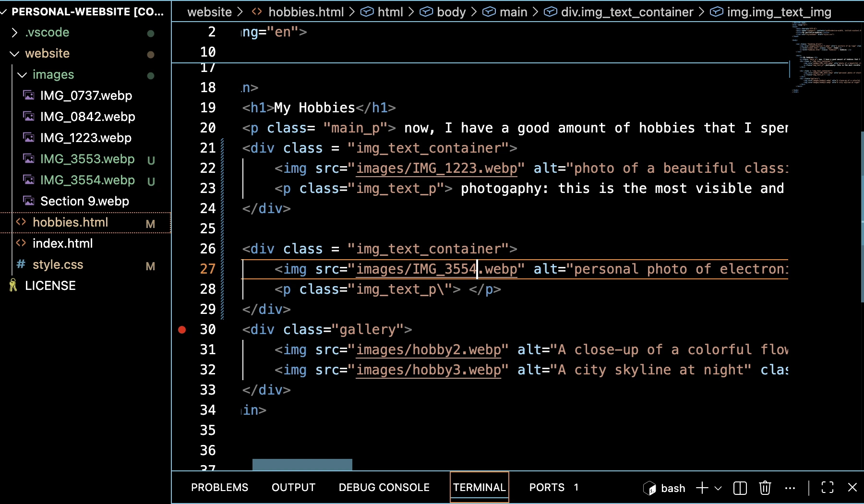Click the horizontal scrollbar thumb
The image size is (864, 504).
[x=302, y=464]
